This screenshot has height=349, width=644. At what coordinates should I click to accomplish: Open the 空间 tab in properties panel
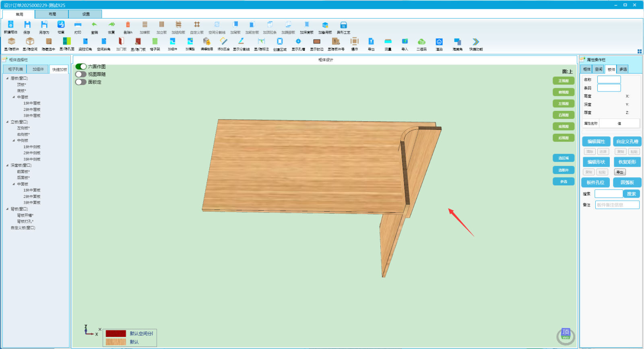599,69
